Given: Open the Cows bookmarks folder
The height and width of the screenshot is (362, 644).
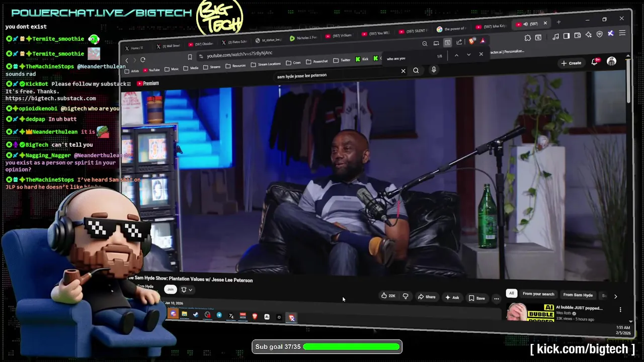Looking at the screenshot, I should pyautogui.click(x=293, y=63).
